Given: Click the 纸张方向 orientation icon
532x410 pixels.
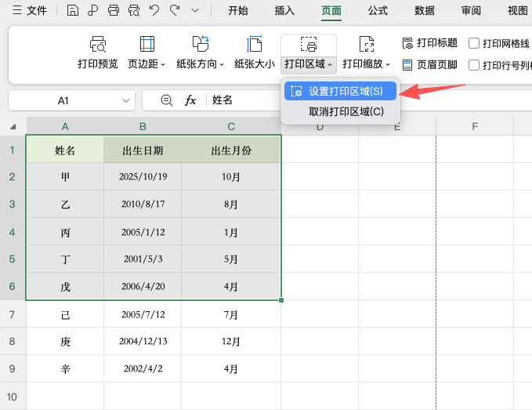Looking at the screenshot, I should 201,44.
